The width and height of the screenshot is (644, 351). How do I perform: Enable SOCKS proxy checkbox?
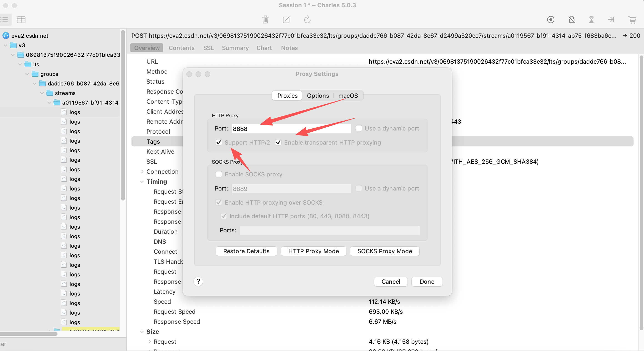click(219, 174)
